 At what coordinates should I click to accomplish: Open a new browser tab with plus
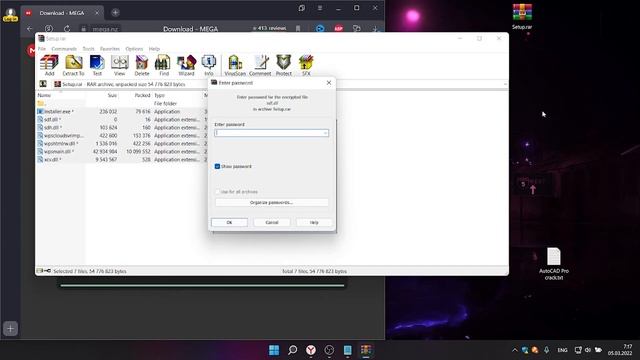116,13
